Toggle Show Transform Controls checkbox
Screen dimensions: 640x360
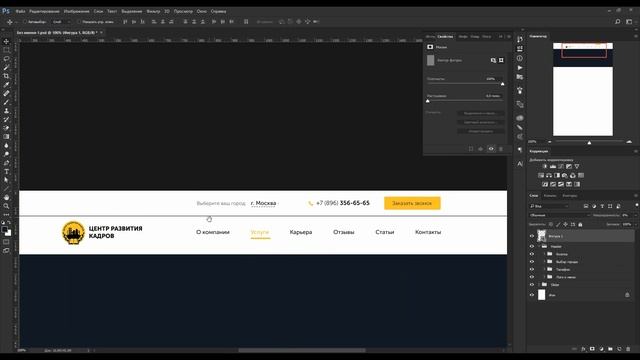[79, 22]
